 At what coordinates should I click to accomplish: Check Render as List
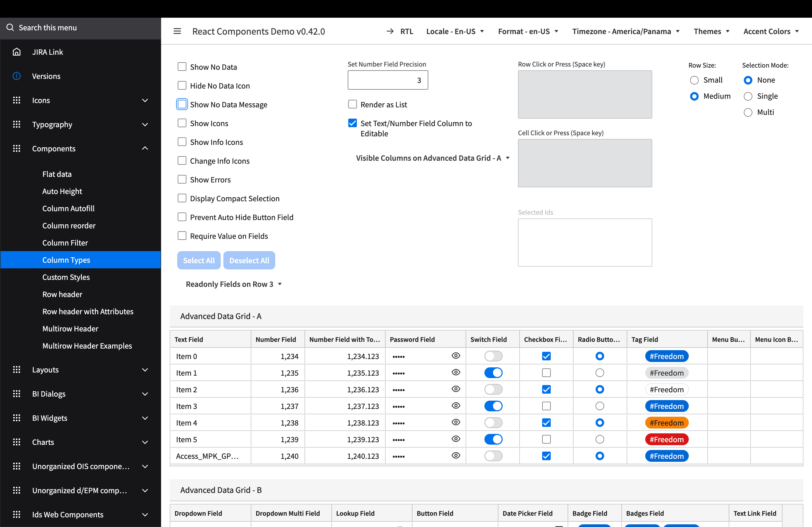click(x=353, y=104)
